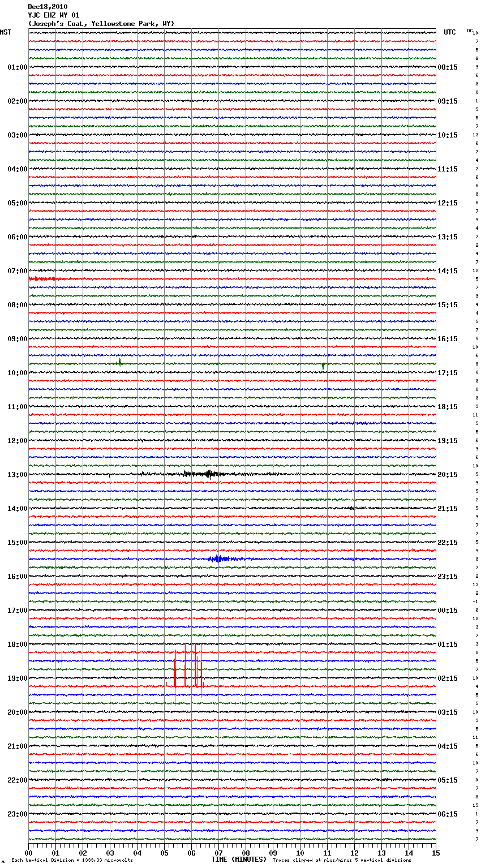Image resolution: width=481 pixels, height=868 pixels.
Task: Select the 17:00 MST time label
Action: click(18, 611)
